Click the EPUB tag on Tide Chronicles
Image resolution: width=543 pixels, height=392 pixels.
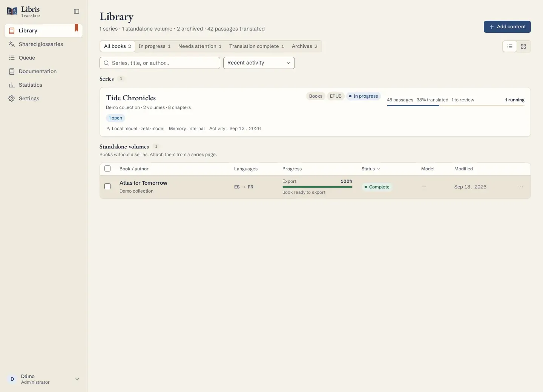(336, 96)
